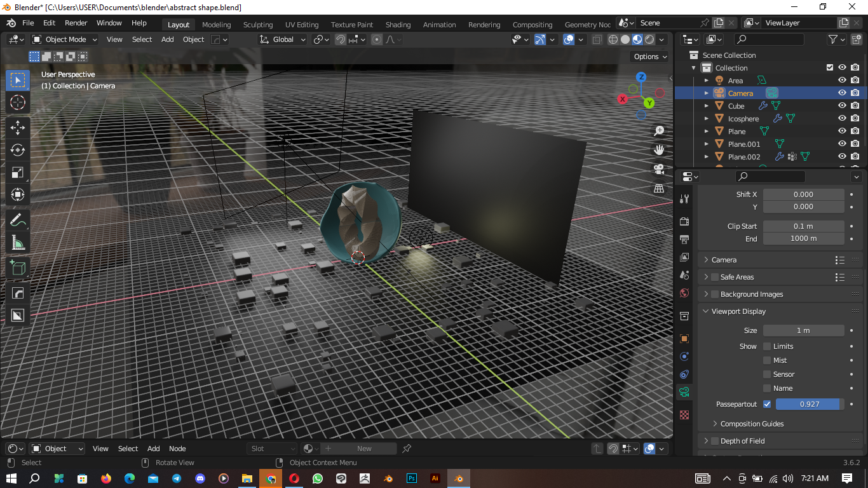Open the Texture properties tab
This screenshot has width=868, height=488.
684,415
